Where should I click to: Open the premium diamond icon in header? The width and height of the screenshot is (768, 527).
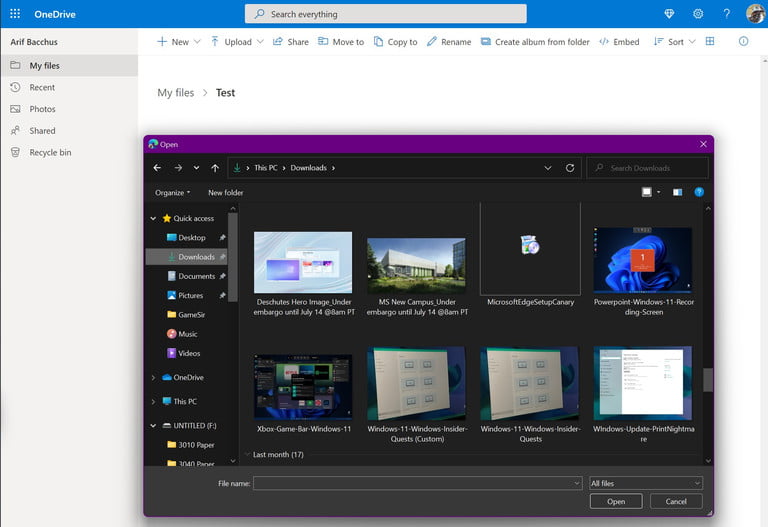pos(669,14)
